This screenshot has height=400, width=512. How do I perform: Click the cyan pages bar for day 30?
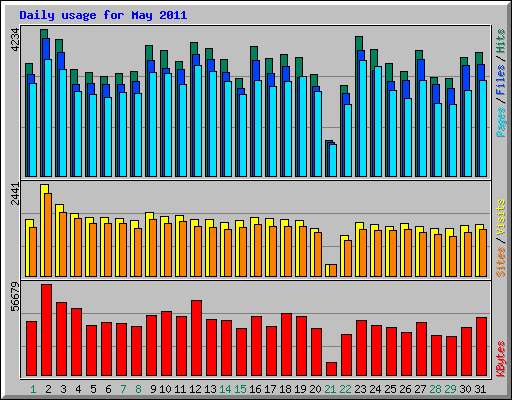pos(468,133)
